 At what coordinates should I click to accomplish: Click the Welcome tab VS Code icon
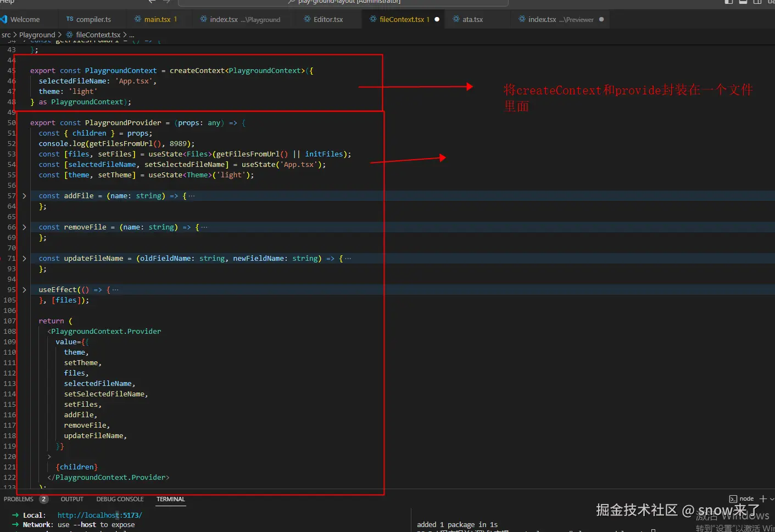(x=4, y=19)
